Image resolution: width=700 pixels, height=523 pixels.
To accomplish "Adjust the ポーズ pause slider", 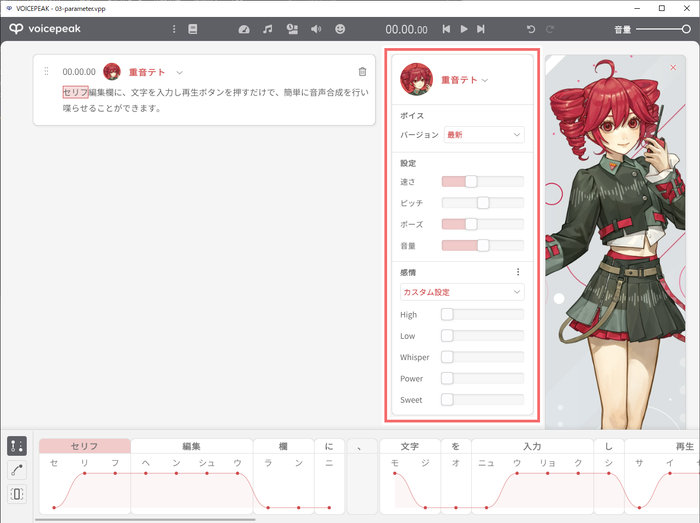I will pos(483,224).
